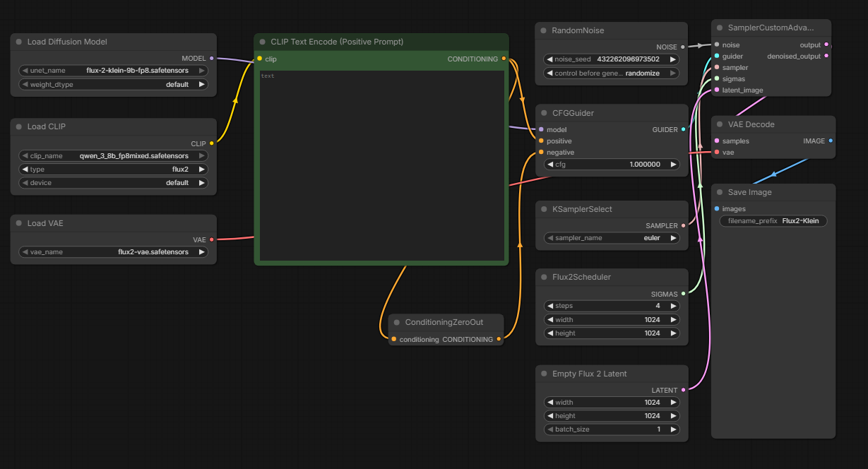
Task: Click the filename_prefix field in Save Image
Action: coord(773,221)
